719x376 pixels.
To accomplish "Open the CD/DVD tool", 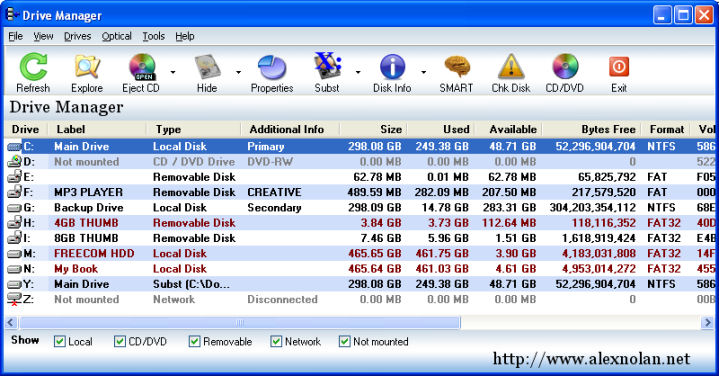I will pos(565,67).
